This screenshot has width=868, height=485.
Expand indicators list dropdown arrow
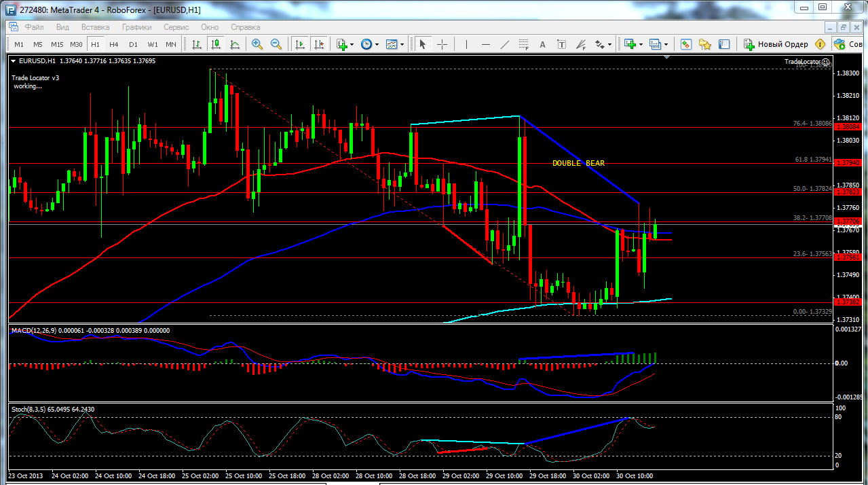click(352, 44)
